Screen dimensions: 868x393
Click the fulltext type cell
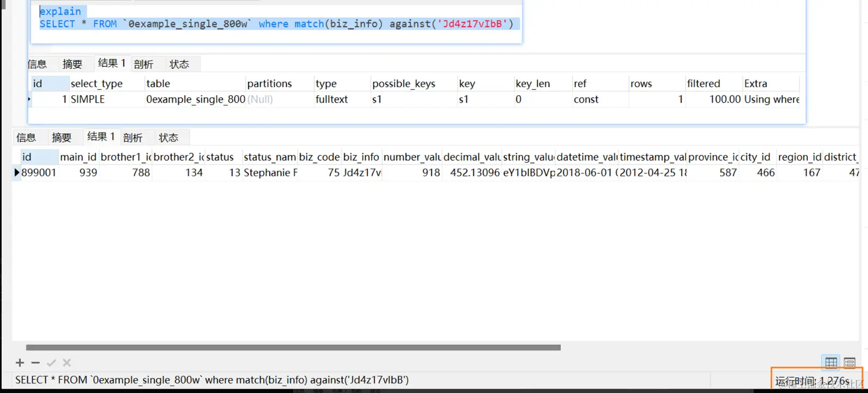tap(342, 99)
